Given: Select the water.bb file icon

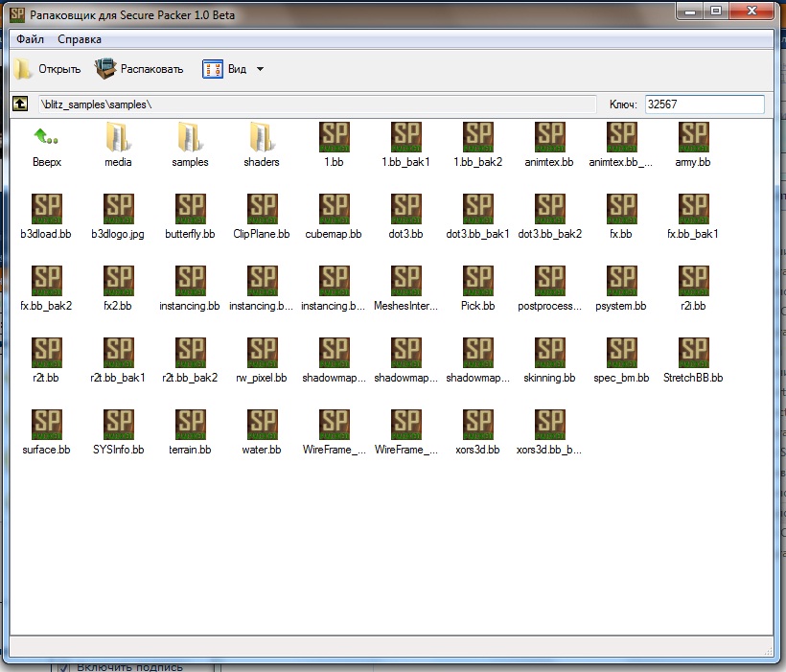Looking at the screenshot, I should coord(262,425).
